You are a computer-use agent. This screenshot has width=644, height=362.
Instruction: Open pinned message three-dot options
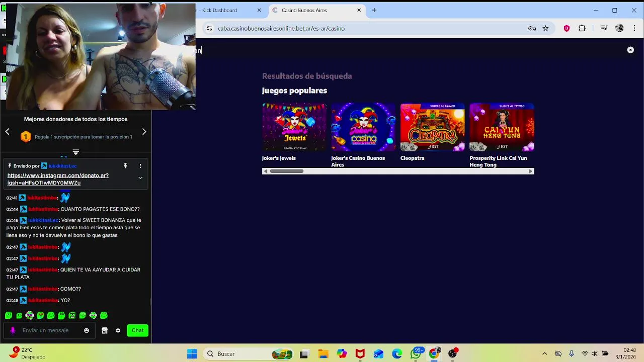(x=140, y=165)
